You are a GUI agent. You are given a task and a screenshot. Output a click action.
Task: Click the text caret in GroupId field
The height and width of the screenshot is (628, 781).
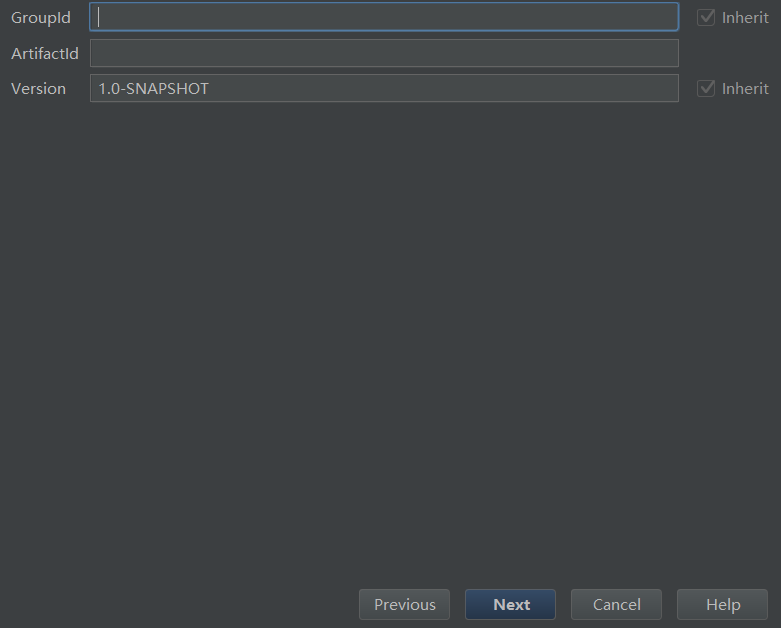pos(99,17)
